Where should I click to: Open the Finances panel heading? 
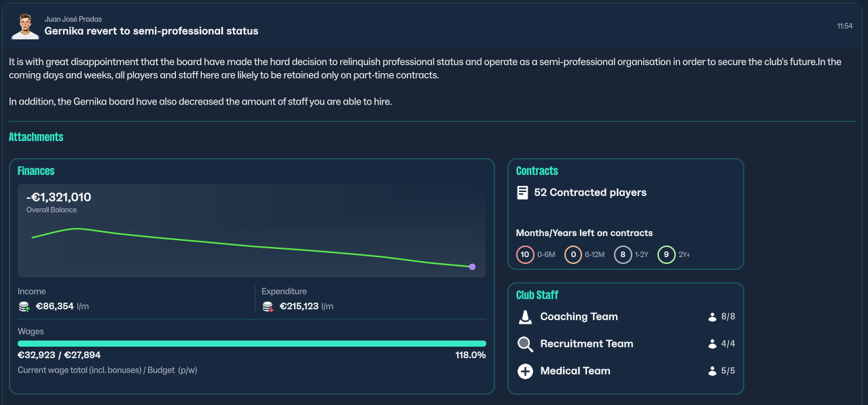click(x=36, y=171)
